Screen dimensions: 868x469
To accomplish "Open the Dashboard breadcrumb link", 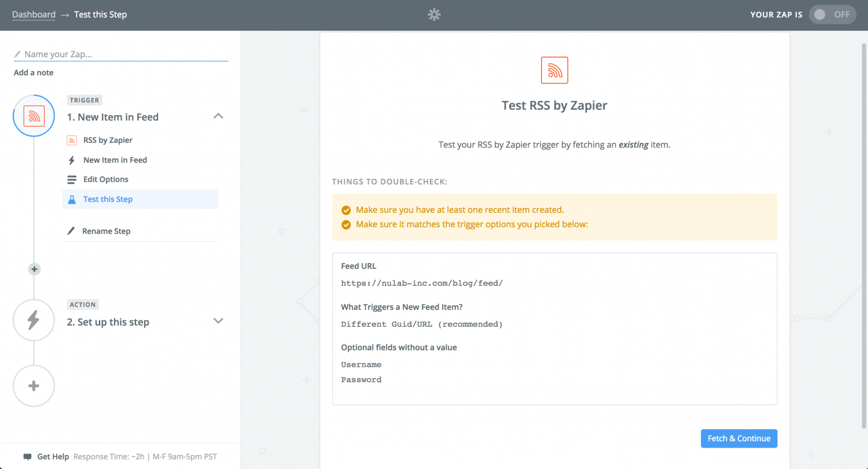I will click(34, 14).
